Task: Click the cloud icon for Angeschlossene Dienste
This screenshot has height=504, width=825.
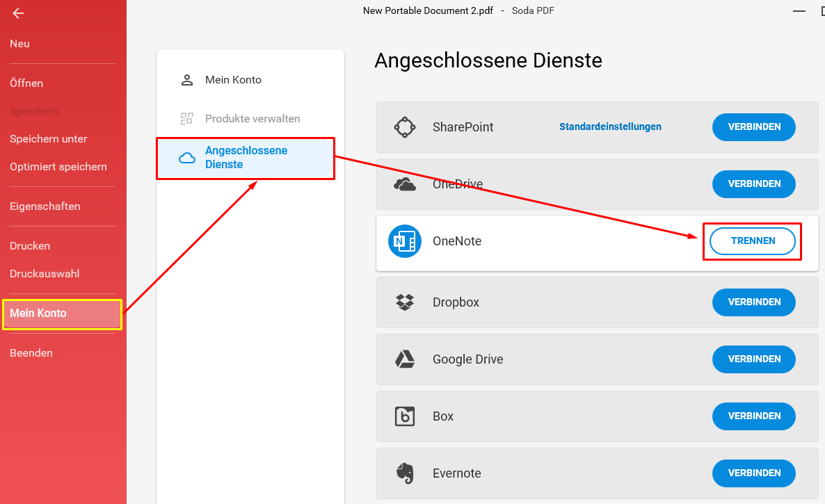Action: [x=187, y=158]
